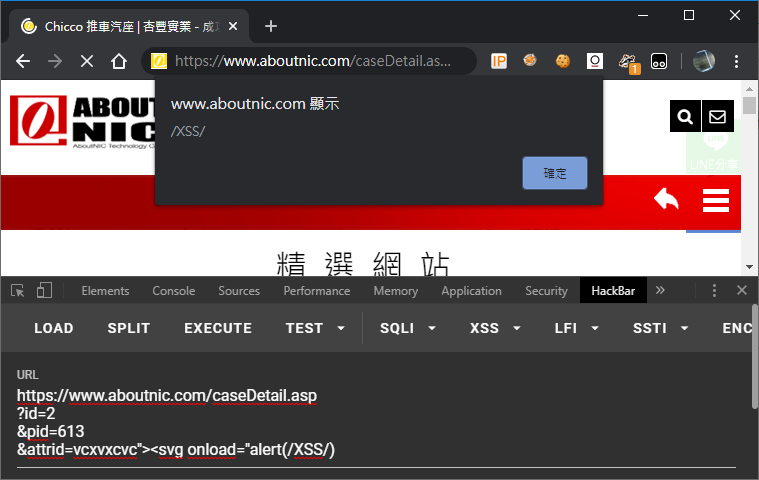Open the profile avatar menu
The height and width of the screenshot is (480, 759).
coord(703,61)
